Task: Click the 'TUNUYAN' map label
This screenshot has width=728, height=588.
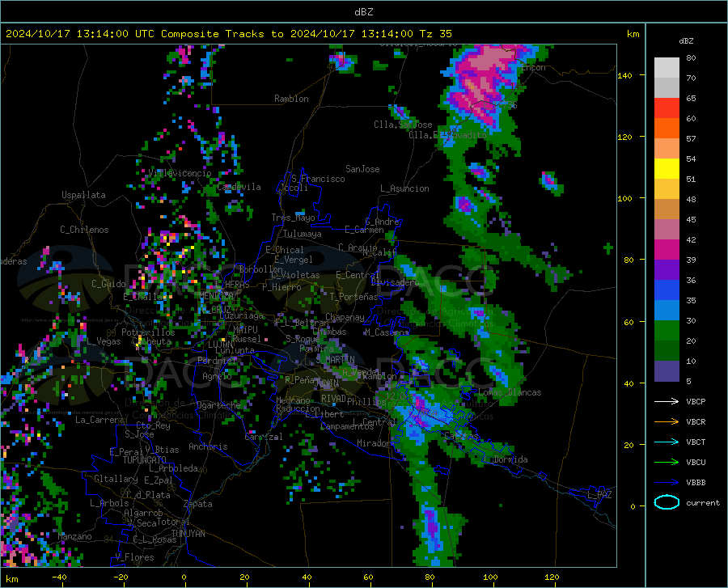Action: pyautogui.click(x=188, y=534)
